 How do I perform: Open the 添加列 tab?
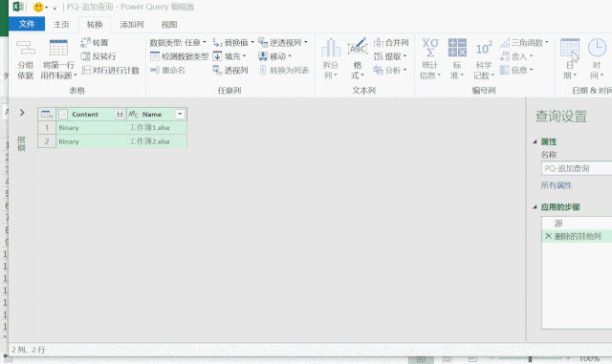point(132,24)
